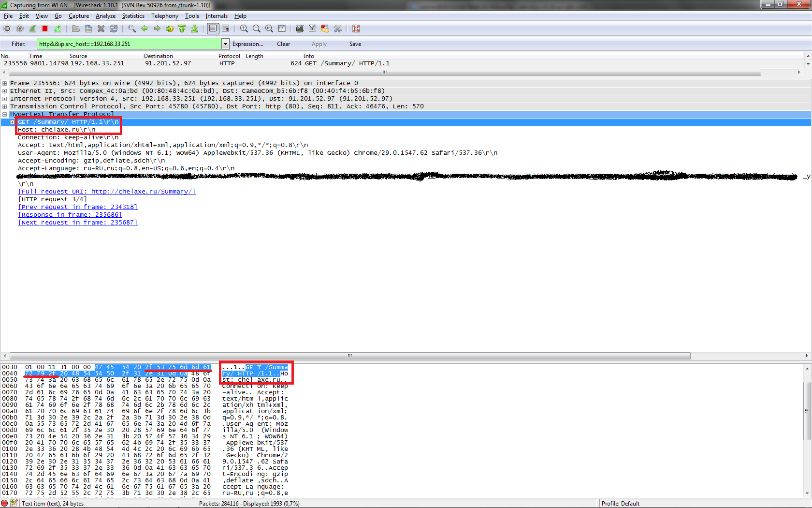Screen dimensions: 812x508
Task: Jump to the first packet
Action: (182, 29)
